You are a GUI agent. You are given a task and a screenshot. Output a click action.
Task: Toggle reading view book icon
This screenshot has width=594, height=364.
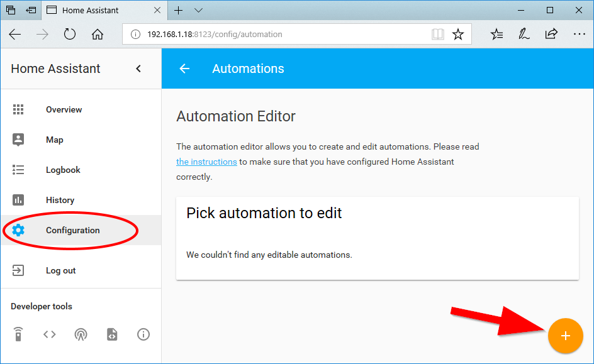point(437,35)
